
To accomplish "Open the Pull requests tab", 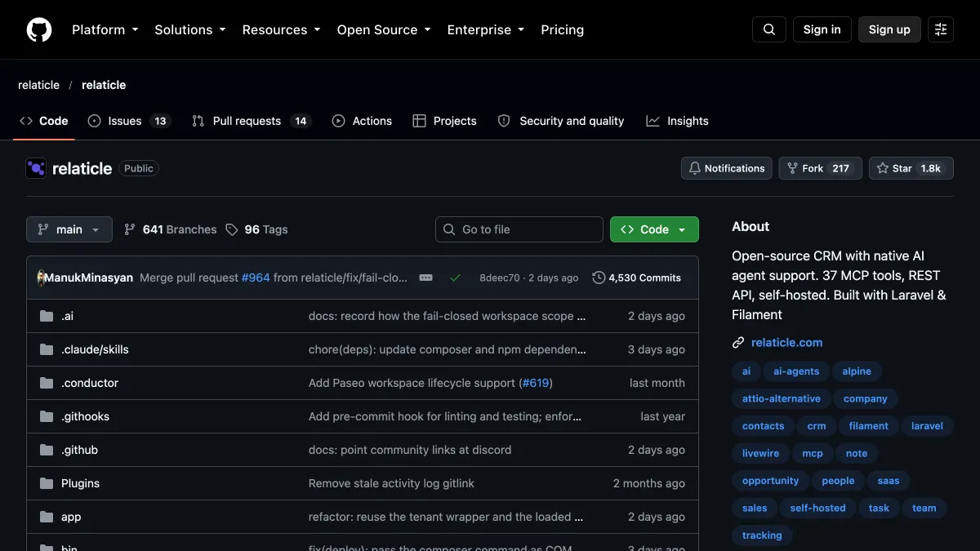I will coord(252,121).
